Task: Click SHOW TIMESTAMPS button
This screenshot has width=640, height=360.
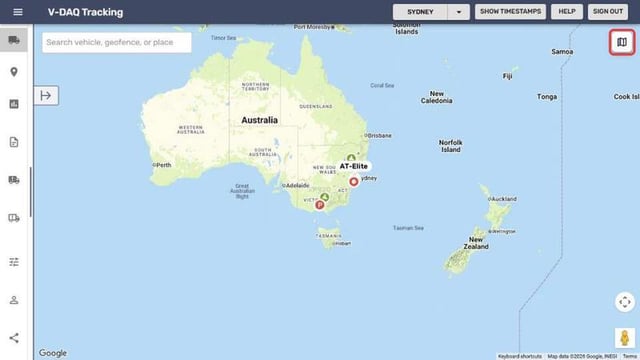Action: [x=510, y=12]
